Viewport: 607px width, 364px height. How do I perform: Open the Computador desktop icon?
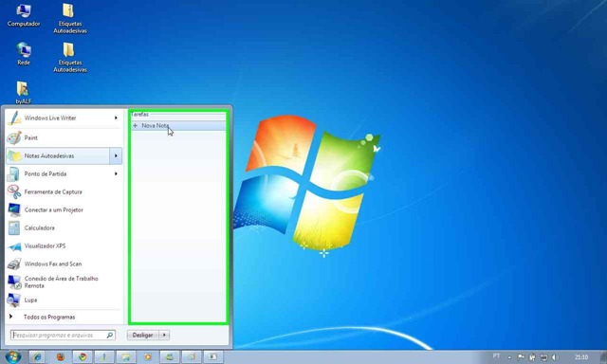[23, 15]
